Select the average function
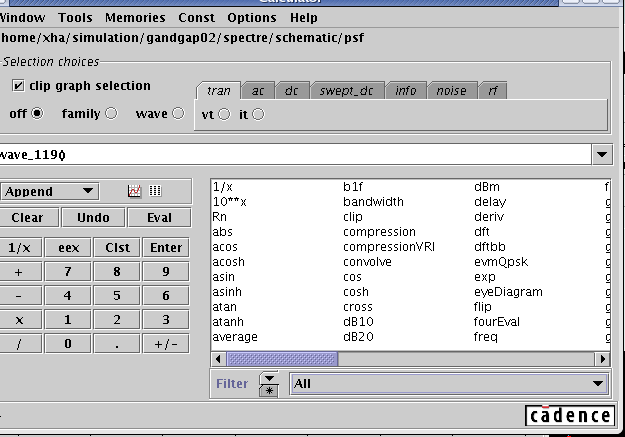Viewport: 625px width, 437px height. pyautogui.click(x=235, y=337)
